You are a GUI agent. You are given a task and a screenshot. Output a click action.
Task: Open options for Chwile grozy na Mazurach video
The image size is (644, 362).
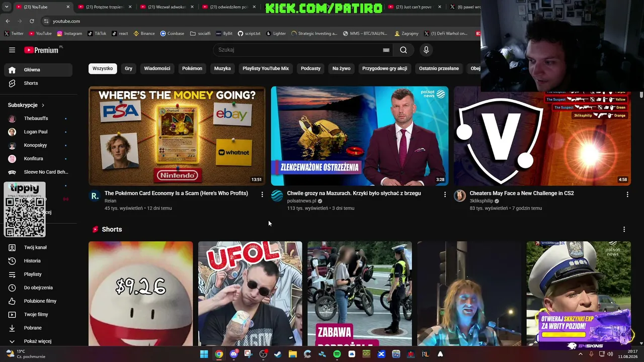pyautogui.click(x=445, y=194)
